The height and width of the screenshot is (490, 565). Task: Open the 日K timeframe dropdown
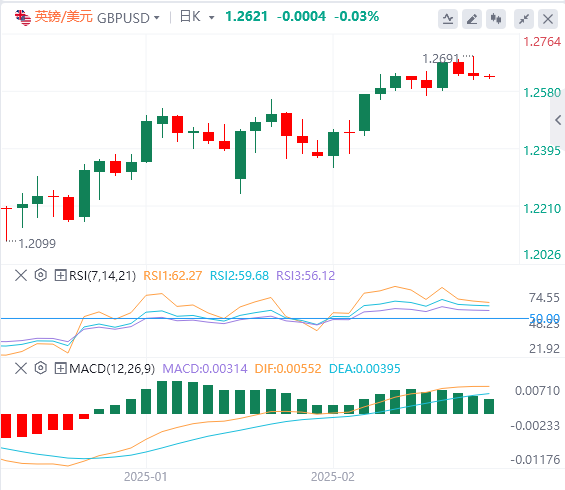(197, 17)
